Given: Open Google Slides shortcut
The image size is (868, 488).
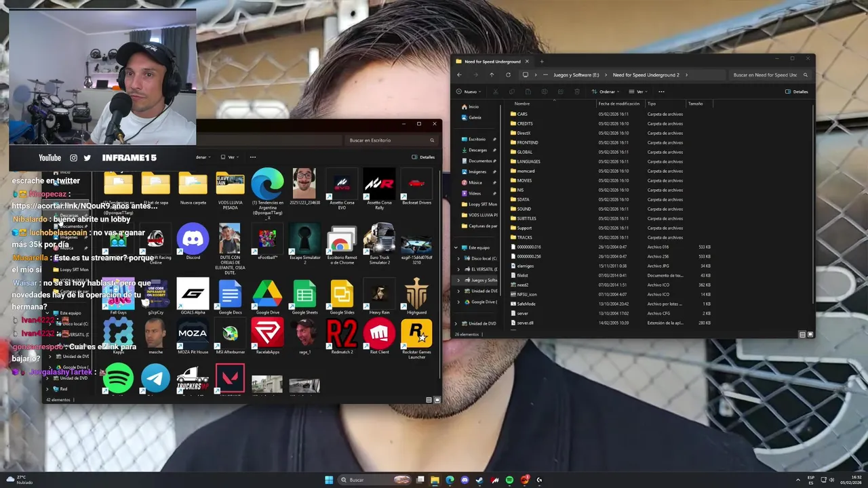Looking at the screenshot, I should [342, 297].
